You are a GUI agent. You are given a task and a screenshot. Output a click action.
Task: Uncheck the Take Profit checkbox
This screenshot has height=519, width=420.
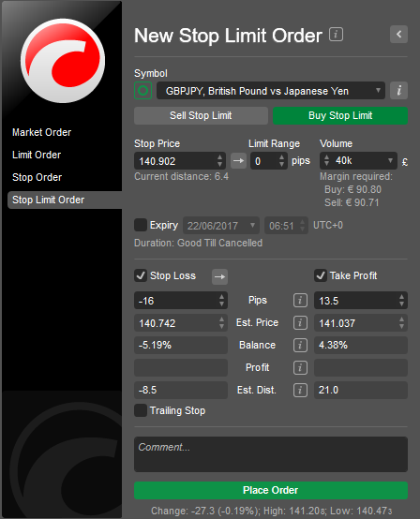pos(321,275)
